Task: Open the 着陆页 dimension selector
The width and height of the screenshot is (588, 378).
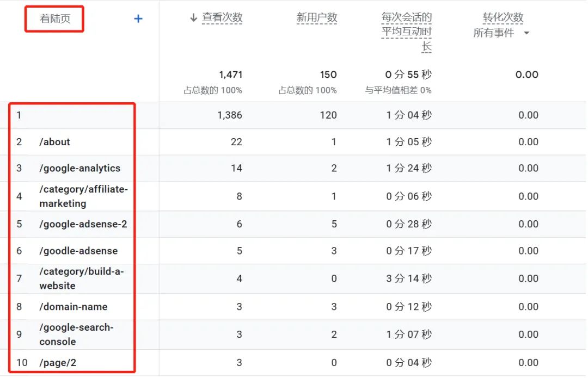Action: point(55,20)
